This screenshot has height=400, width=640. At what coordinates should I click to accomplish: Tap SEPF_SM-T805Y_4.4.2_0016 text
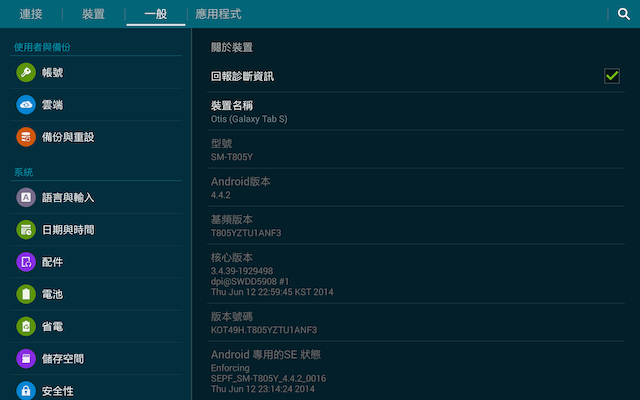point(268,379)
